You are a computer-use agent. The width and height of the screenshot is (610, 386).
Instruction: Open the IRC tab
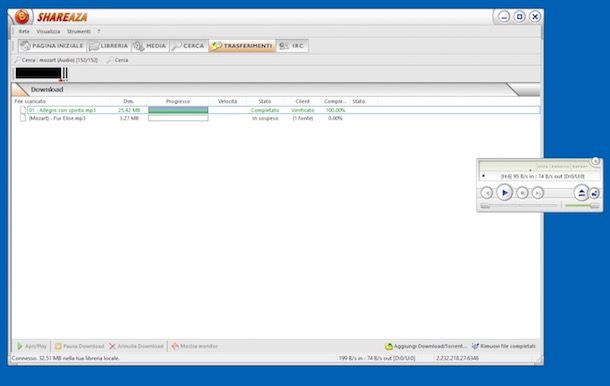coord(292,46)
